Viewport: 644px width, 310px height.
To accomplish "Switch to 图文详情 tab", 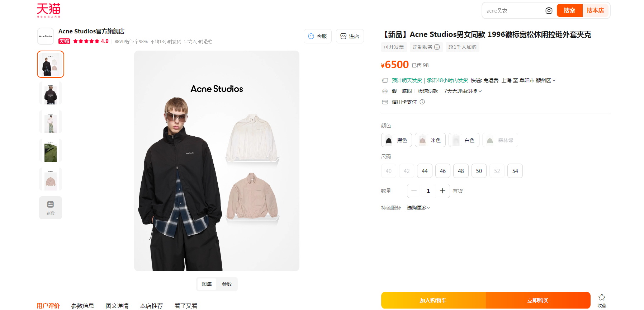I will tap(117, 306).
